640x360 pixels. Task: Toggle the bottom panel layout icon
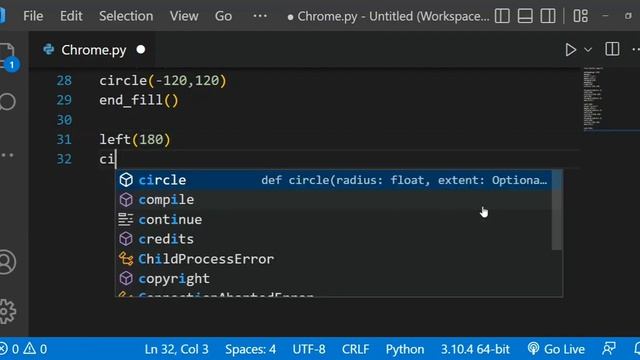tap(525, 16)
